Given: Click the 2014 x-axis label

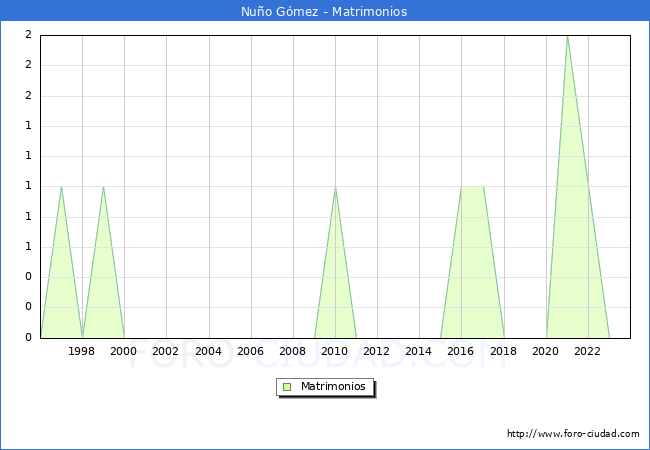Looking at the screenshot, I should pyautogui.click(x=419, y=351).
